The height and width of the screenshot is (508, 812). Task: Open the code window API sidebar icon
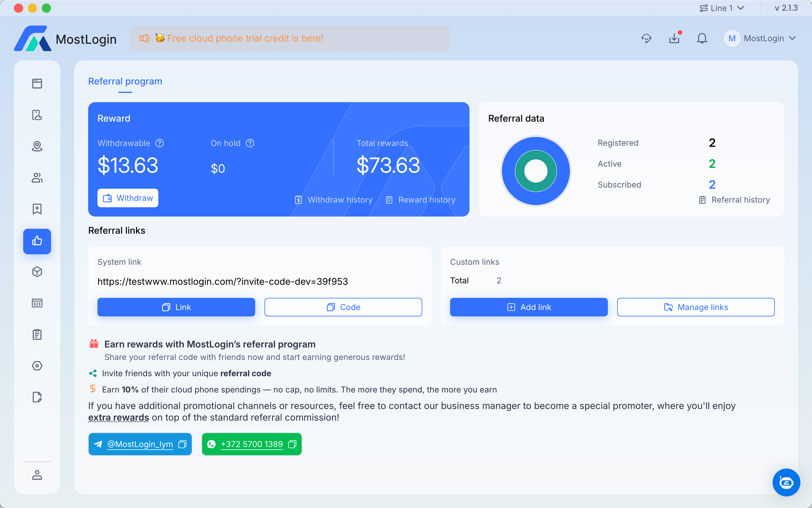coord(37,303)
